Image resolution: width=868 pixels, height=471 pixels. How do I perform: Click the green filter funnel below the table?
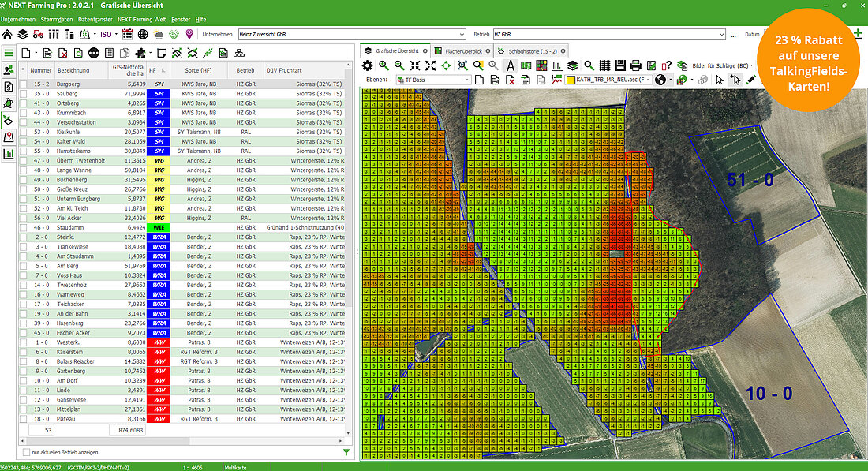(346, 453)
